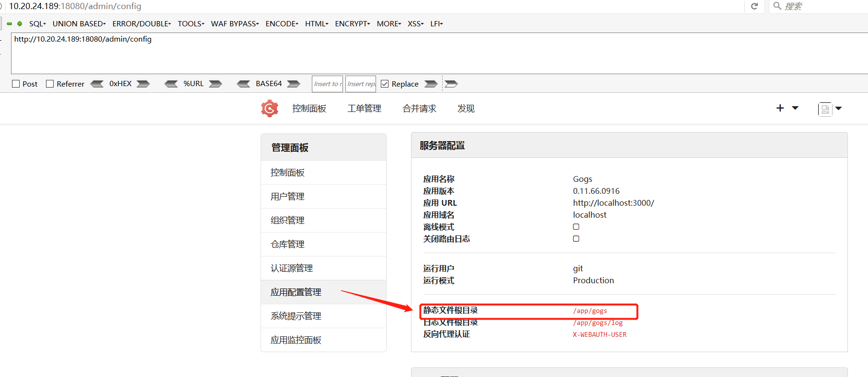Select 系统提示管理 in the admin sidebar

(323, 316)
